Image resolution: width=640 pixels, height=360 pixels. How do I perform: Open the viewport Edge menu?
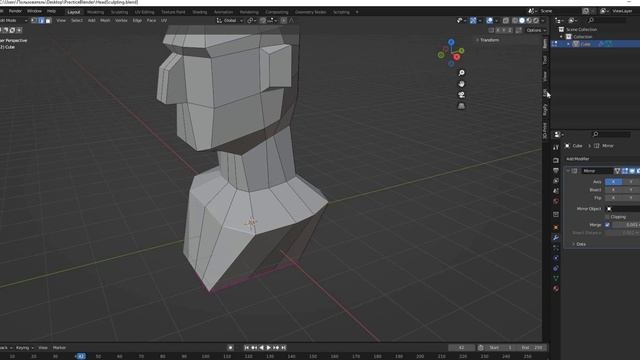click(137, 20)
